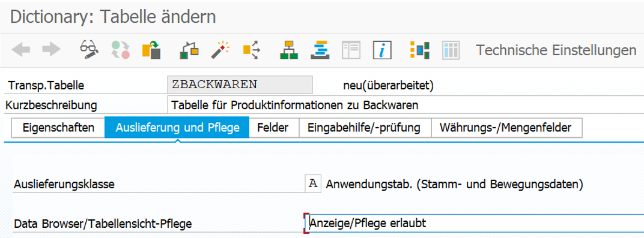This screenshot has height=238, width=644.
Task: Open Technische Einstellungen
Action: click(x=556, y=50)
